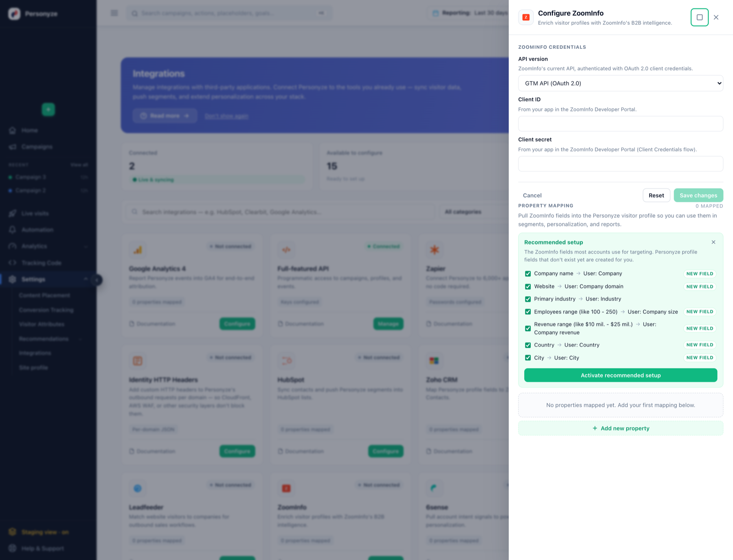The image size is (733, 560).
Task: Open Integrations settings item
Action: [35, 353]
